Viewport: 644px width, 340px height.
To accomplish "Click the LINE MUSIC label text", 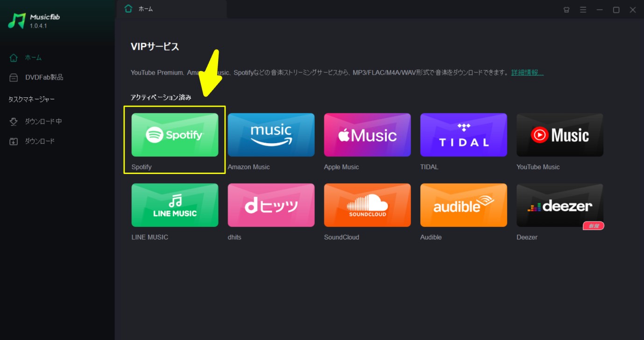I will point(150,237).
